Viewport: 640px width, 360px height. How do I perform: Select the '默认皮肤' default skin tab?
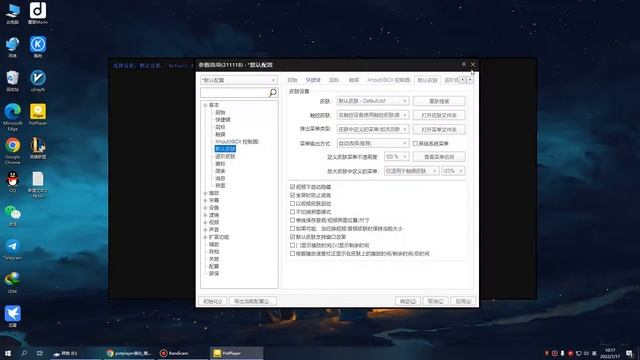427,80
